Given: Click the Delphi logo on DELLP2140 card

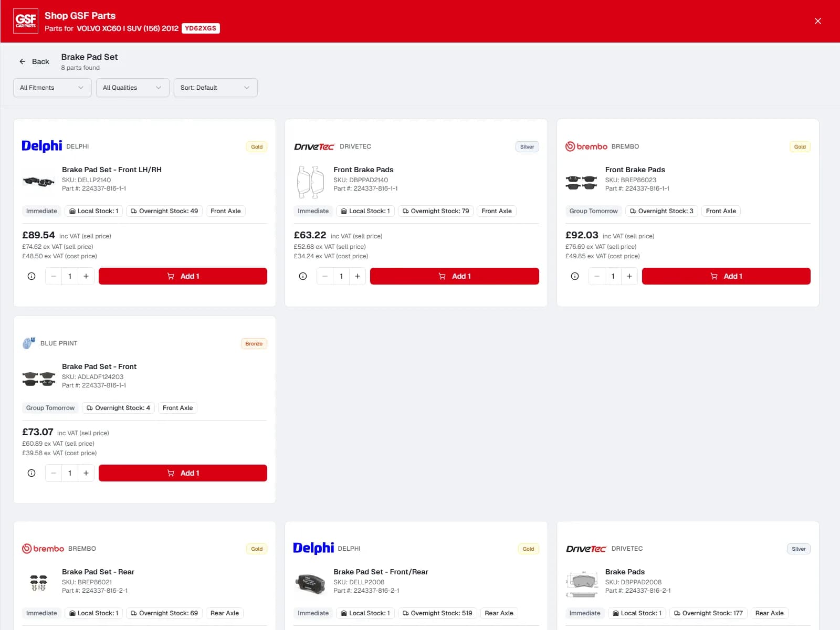Looking at the screenshot, I should 42,146.
